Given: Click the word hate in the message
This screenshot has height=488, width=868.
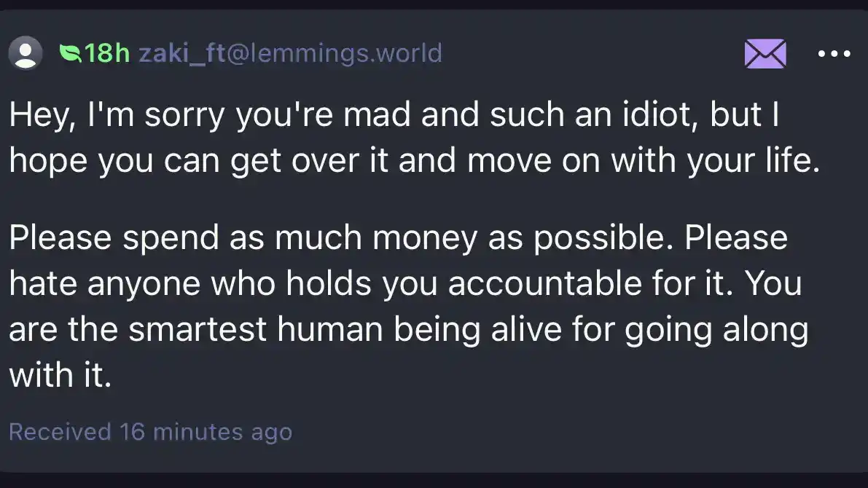Looking at the screenshot, I should (x=43, y=284).
